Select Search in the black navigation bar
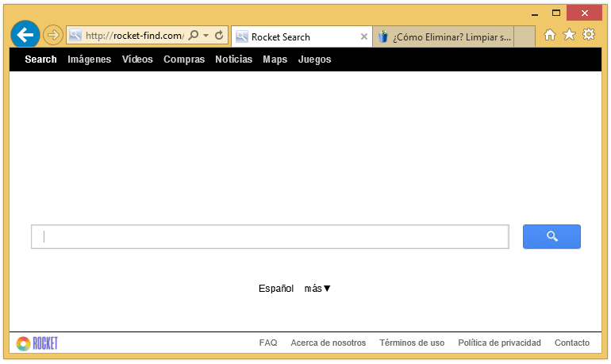Screen dimensions: 611x364 click(41, 59)
